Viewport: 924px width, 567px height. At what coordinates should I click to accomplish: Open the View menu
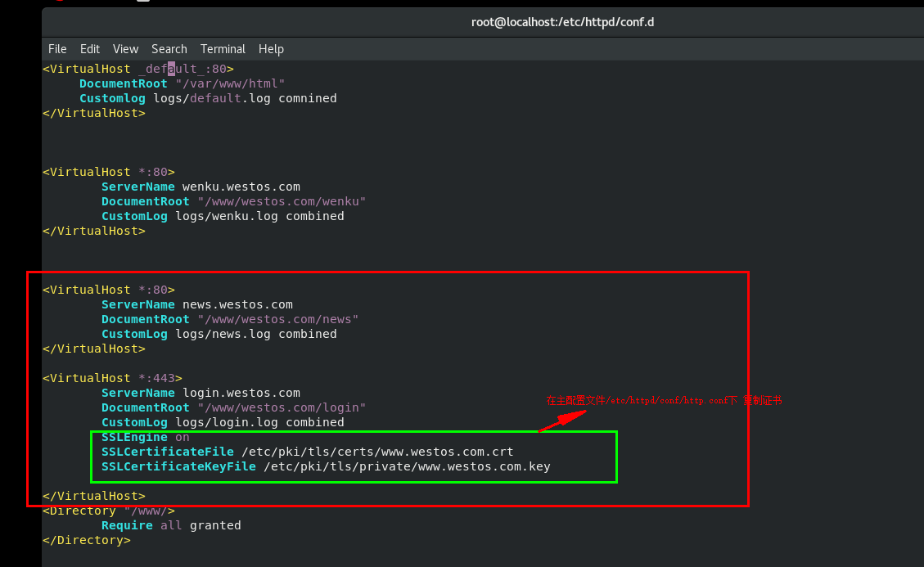tap(125, 49)
